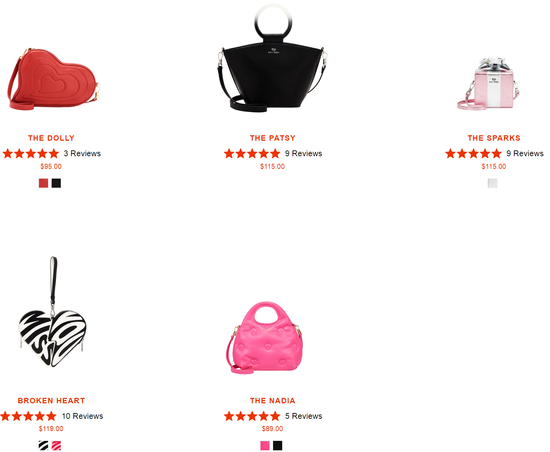550x452 pixels.
Task: View the 10 Reviews for Broken Heart
Action: coord(82,416)
